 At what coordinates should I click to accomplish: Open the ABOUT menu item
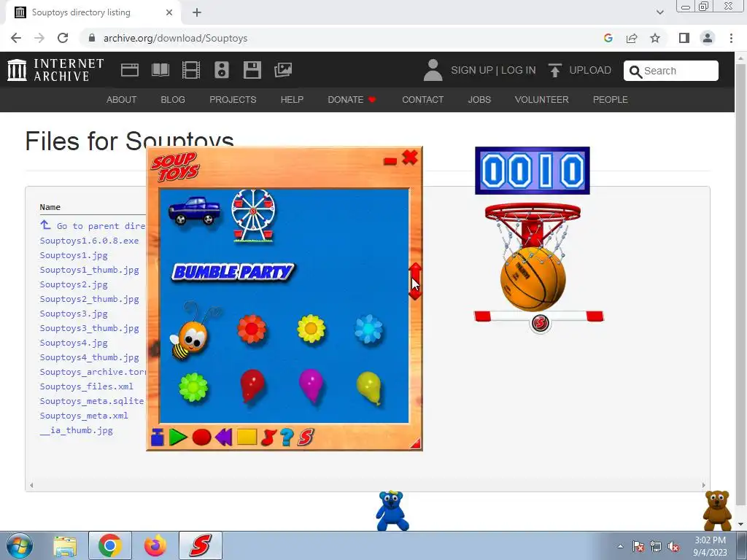click(x=122, y=99)
